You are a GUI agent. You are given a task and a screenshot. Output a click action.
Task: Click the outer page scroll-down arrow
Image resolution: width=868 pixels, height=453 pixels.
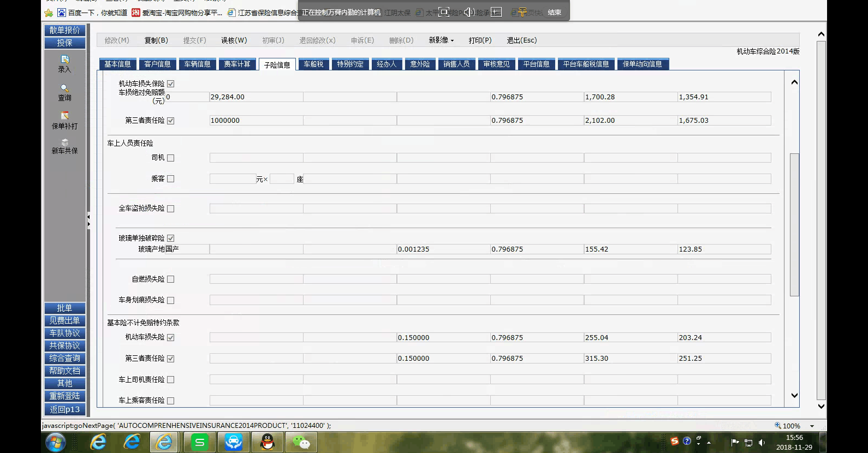click(821, 406)
